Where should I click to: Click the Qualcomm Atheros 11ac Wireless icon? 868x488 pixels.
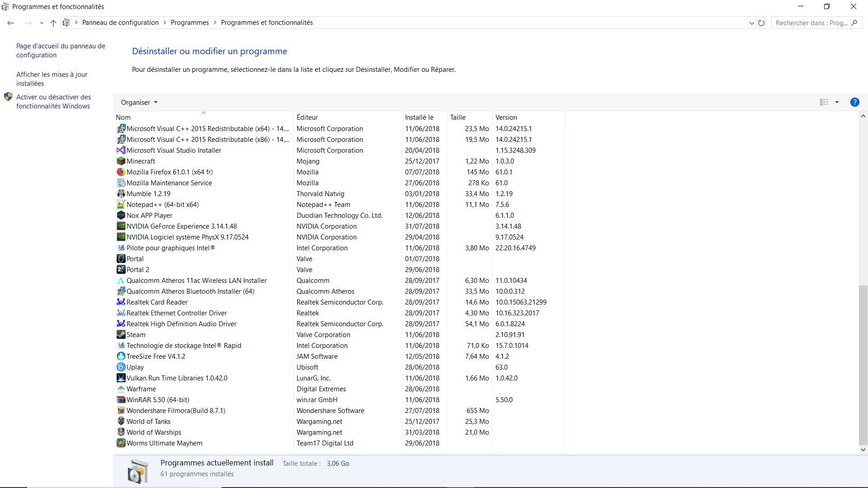pyautogui.click(x=121, y=281)
